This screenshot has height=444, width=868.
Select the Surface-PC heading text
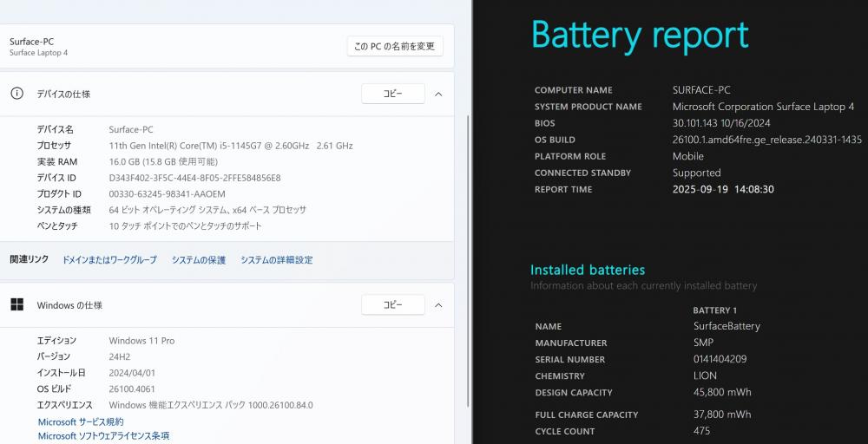(31, 42)
